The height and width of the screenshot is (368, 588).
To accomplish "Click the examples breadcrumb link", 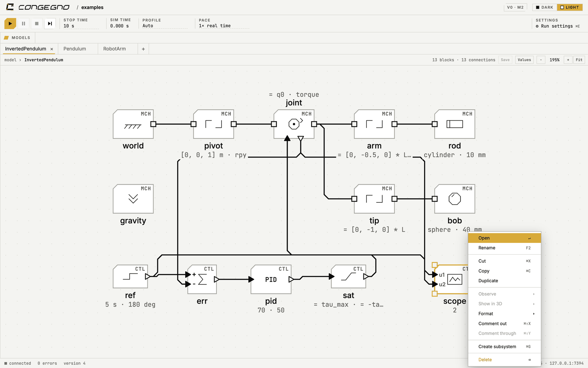I will [x=92, y=7].
